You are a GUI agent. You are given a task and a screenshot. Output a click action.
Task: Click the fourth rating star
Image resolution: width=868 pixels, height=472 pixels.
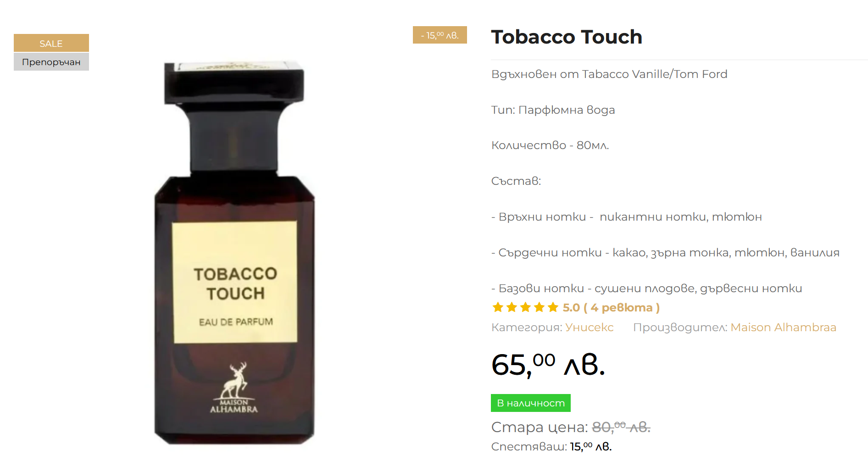click(x=539, y=307)
